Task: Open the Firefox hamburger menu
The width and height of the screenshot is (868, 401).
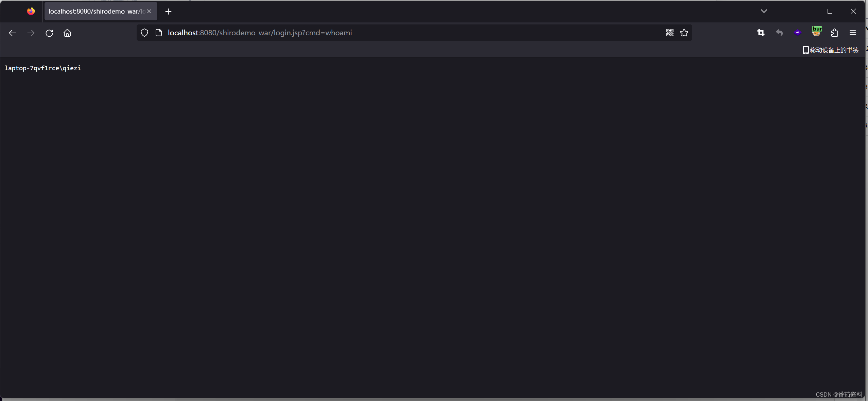Action: pyautogui.click(x=853, y=33)
